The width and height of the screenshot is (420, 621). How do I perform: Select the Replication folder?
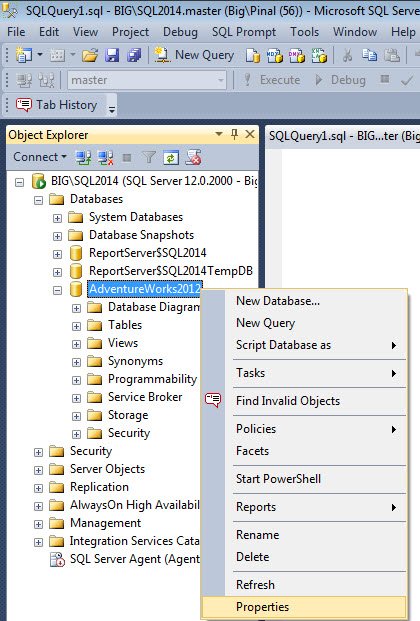click(99, 487)
